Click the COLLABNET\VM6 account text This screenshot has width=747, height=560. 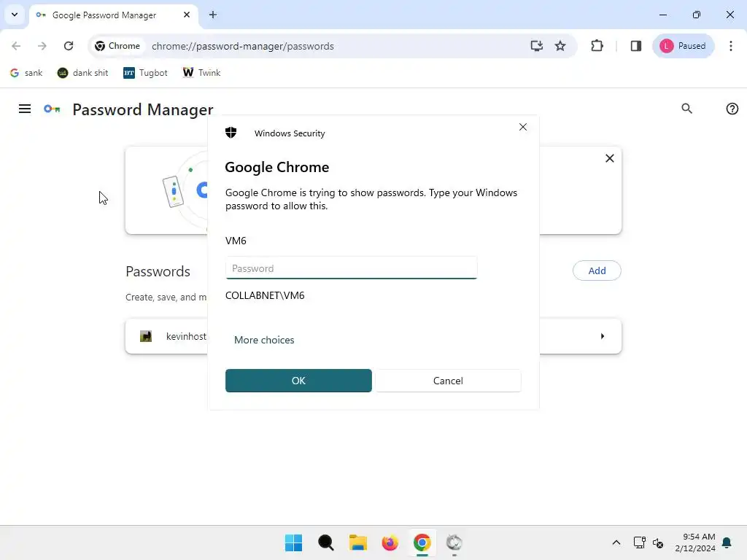264,296
